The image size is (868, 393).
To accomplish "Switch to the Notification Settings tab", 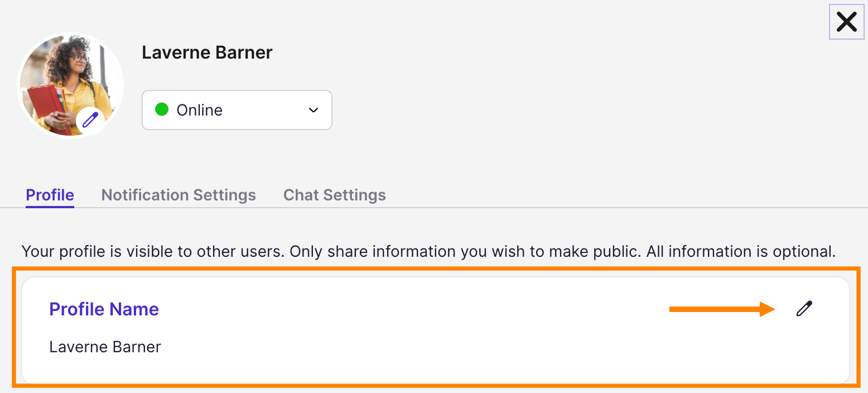I will 178,195.
